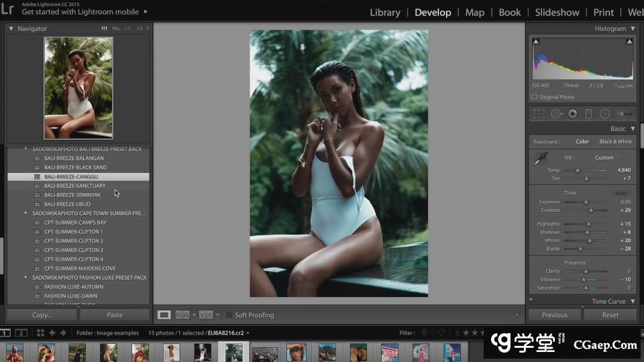Pick the Radial Filter tool
Image resolution: width=644 pixels, height=362 pixels.
coord(604,114)
